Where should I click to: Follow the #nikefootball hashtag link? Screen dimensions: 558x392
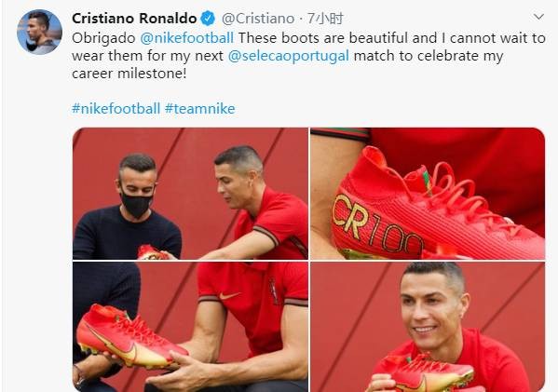pyautogui.click(x=116, y=109)
